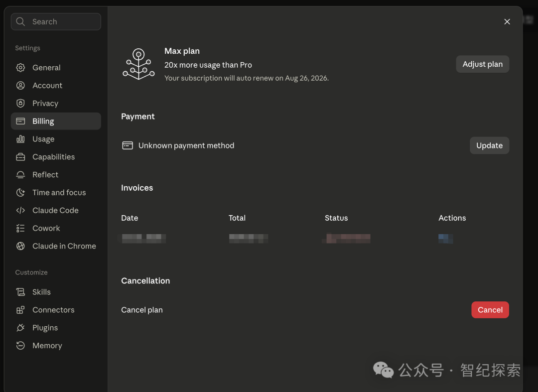This screenshot has height=392, width=538.
Task: Go to Privacy settings
Action: point(56,103)
